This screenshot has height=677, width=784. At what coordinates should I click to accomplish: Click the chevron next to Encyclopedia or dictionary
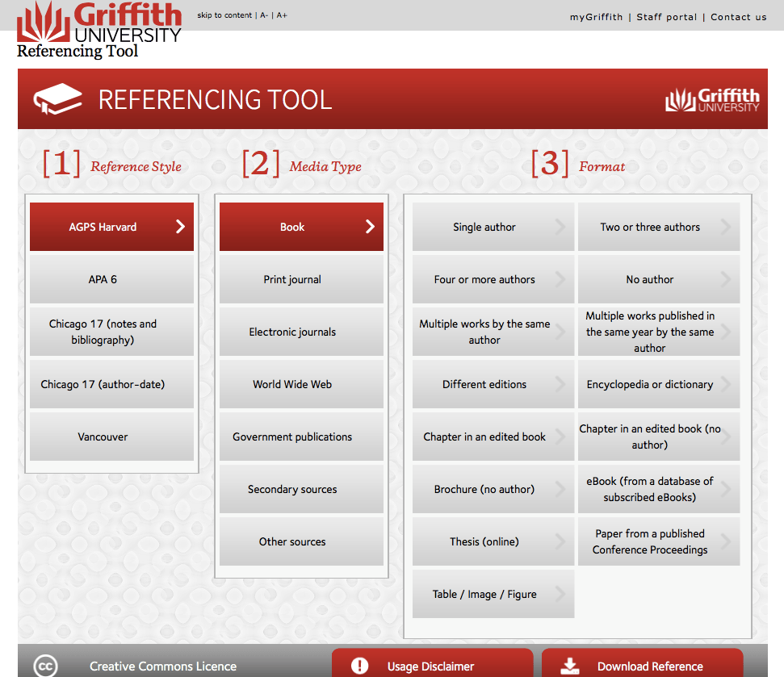(x=726, y=384)
